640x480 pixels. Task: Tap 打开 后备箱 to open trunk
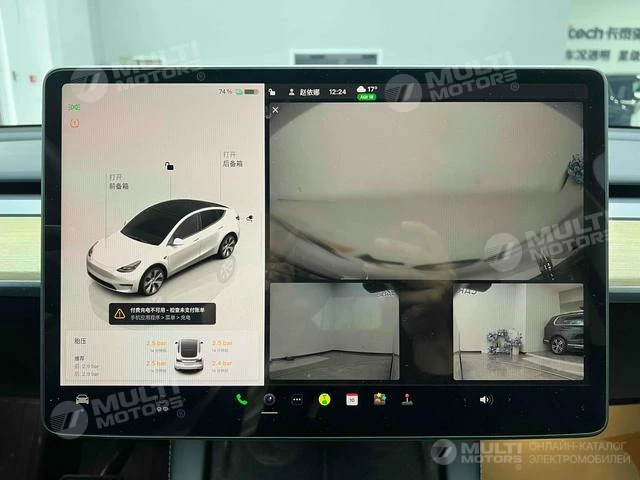click(x=230, y=159)
